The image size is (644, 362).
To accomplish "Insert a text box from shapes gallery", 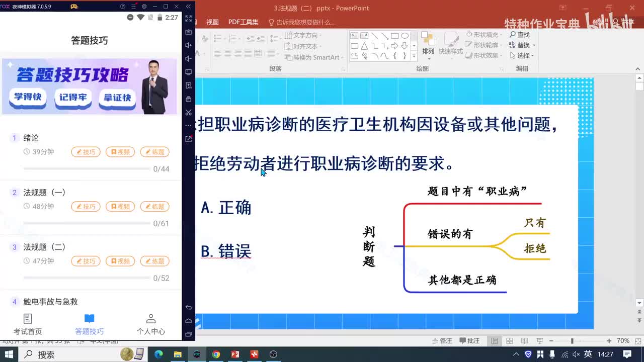I will click(x=354, y=36).
